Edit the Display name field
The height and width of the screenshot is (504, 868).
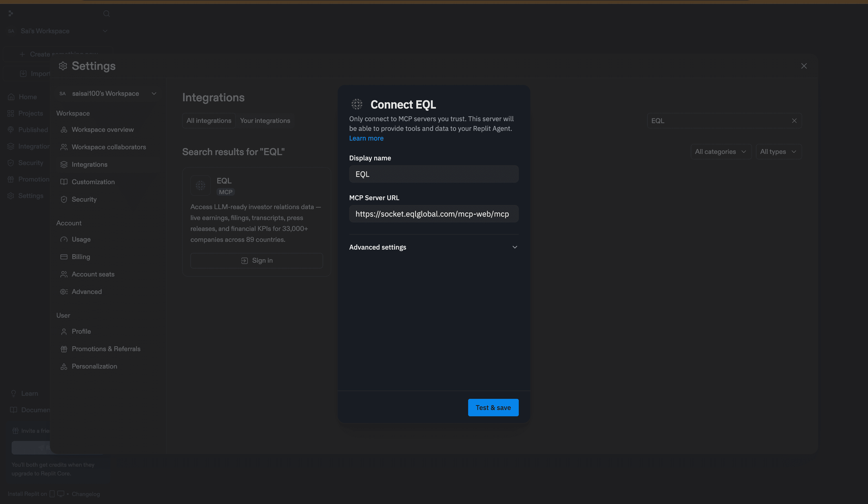pyautogui.click(x=434, y=174)
